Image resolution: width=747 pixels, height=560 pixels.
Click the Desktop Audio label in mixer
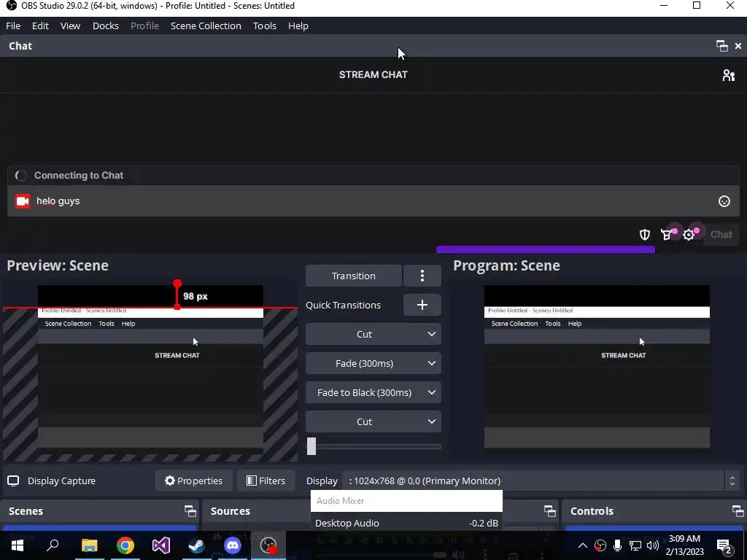(x=347, y=523)
